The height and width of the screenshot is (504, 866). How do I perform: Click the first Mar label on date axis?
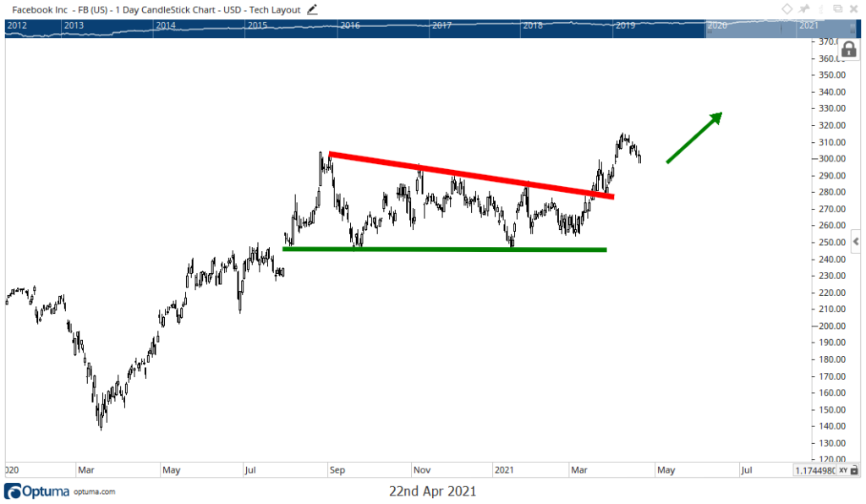(86, 470)
